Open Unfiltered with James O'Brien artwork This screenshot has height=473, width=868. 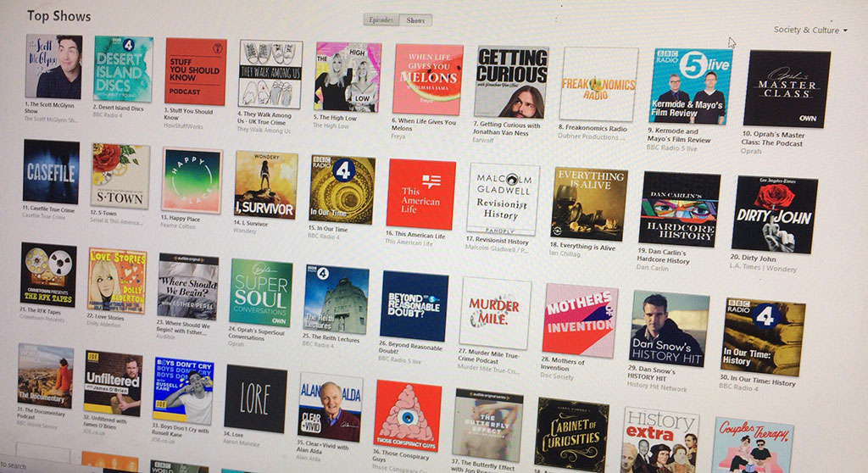click(114, 384)
